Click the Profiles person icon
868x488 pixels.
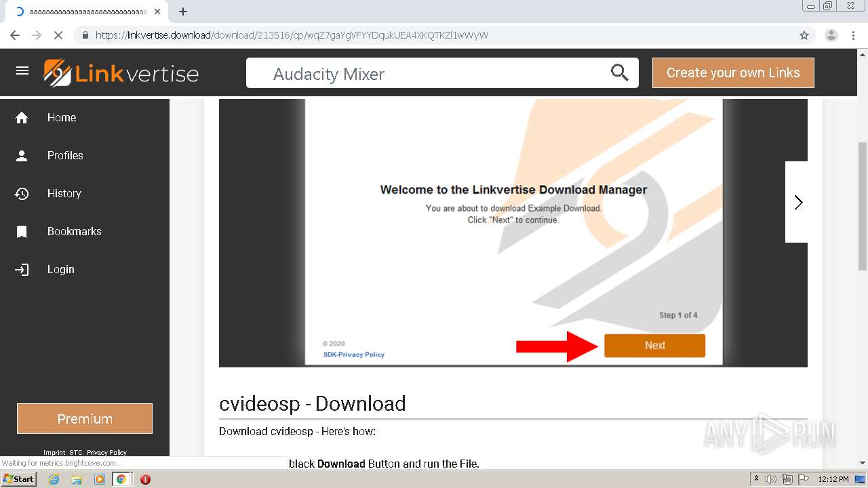(22, 156)
